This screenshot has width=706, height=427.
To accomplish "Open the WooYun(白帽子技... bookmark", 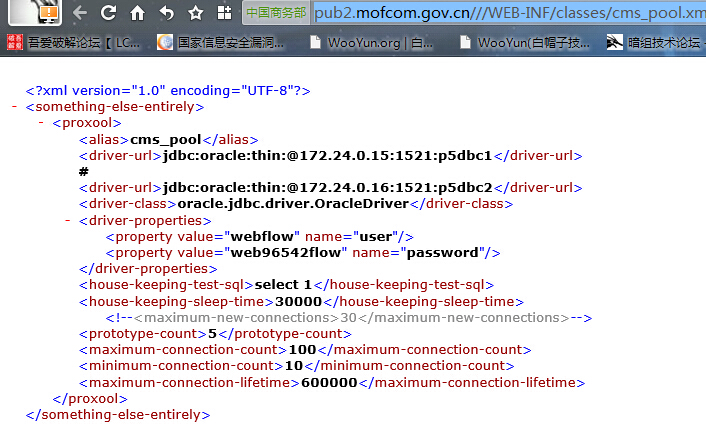I will point(524,42).
